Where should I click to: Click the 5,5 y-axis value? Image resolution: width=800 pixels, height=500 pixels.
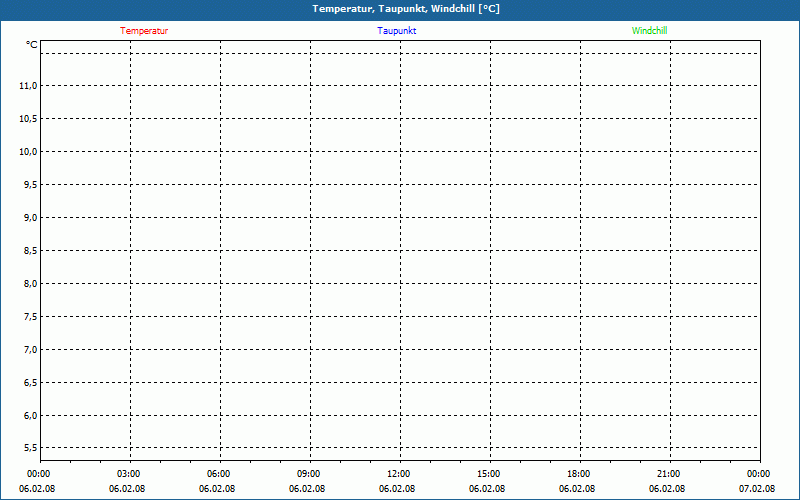click(31, 447)
